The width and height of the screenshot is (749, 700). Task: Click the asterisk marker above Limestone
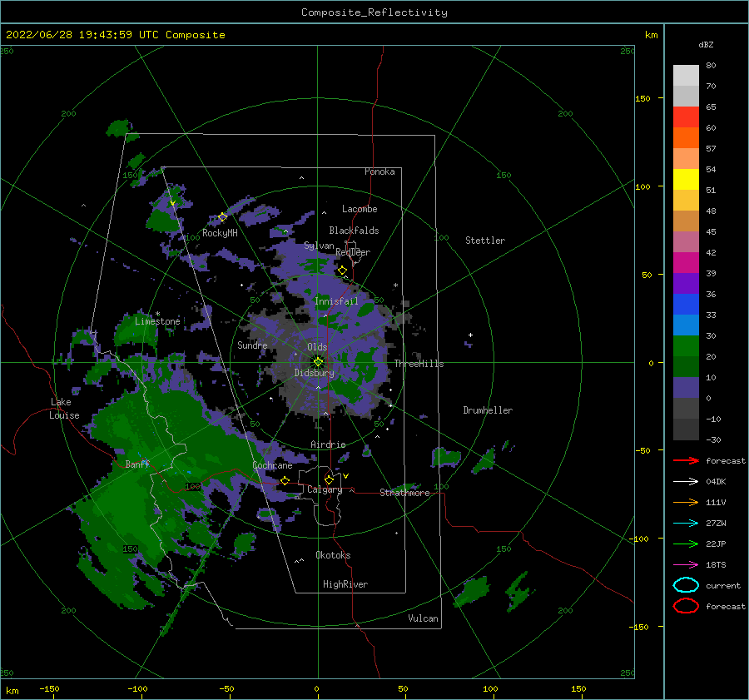click(157, 314)
